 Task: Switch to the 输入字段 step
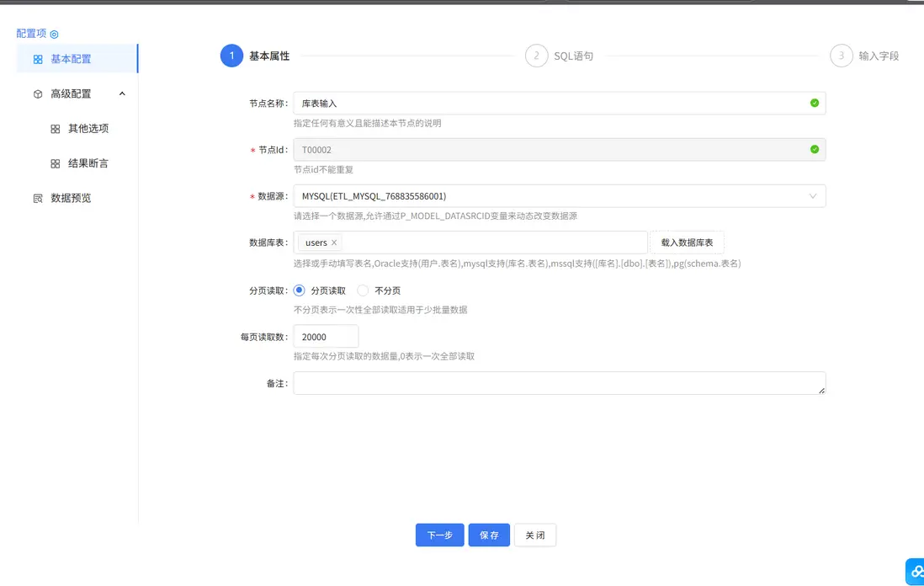pos(866,55)
